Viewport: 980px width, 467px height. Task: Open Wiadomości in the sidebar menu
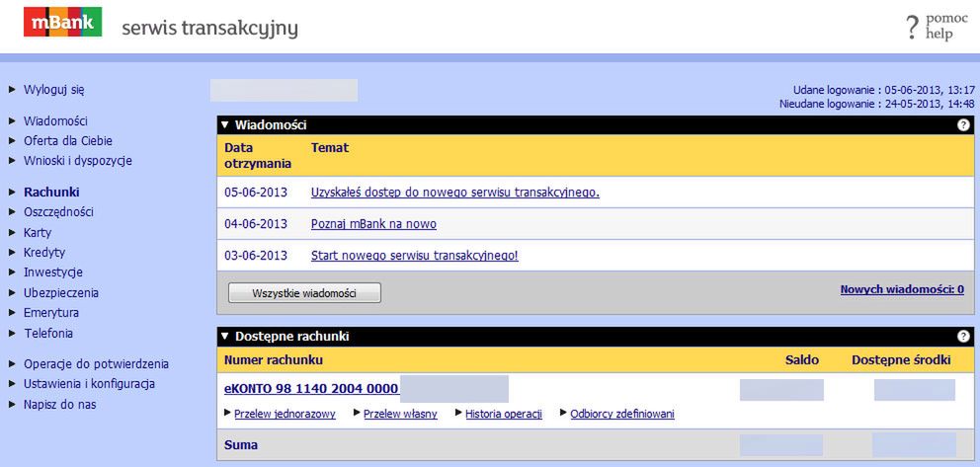click(55, 121)
